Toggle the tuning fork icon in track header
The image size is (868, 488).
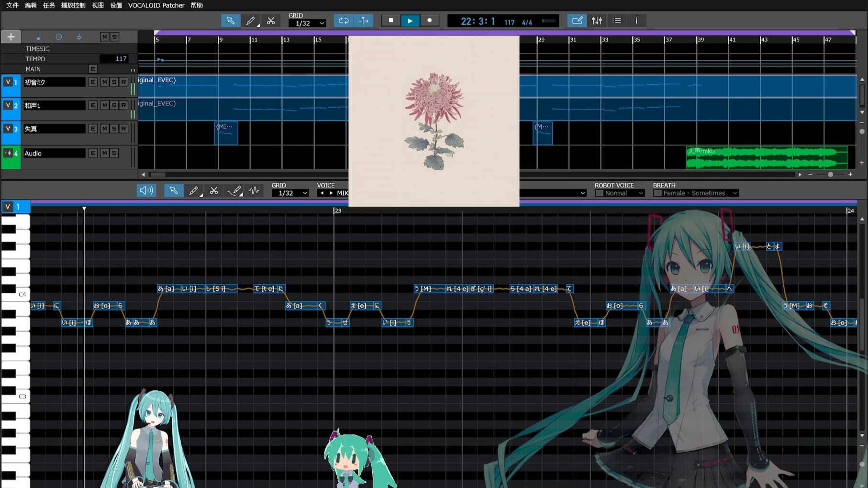pos(79,37)
